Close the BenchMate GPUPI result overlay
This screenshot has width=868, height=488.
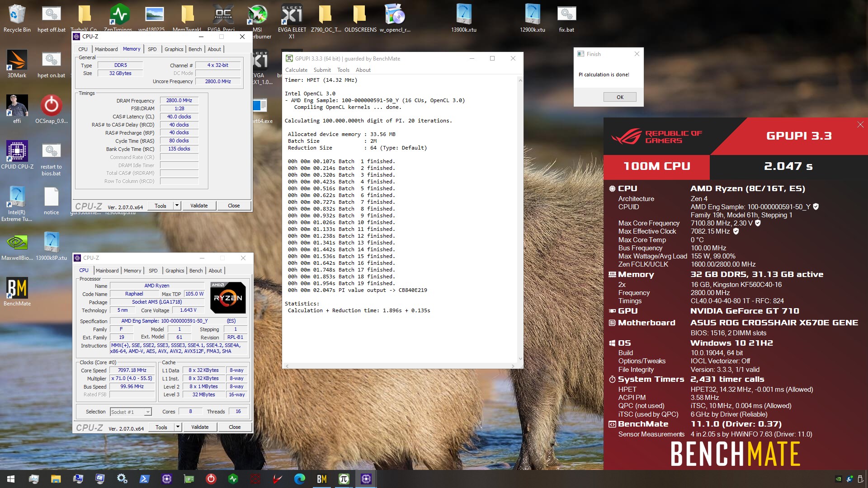[x=860, y=125]
